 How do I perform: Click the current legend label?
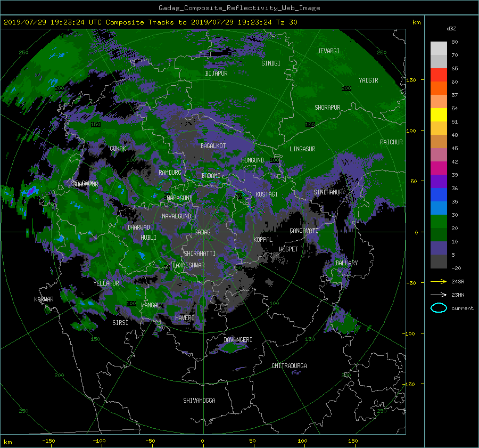pos(462,308)
